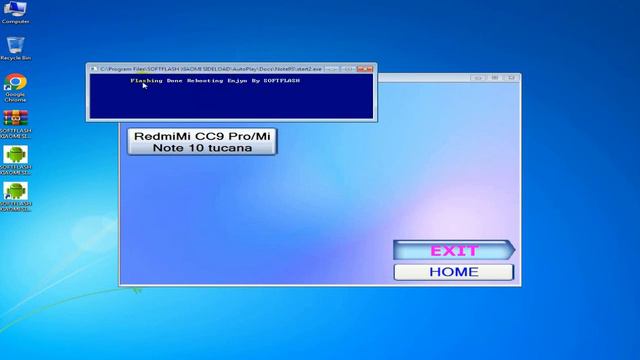Open the Recycle Bin icon
The image size is (640, 360).
click(15, 48)
